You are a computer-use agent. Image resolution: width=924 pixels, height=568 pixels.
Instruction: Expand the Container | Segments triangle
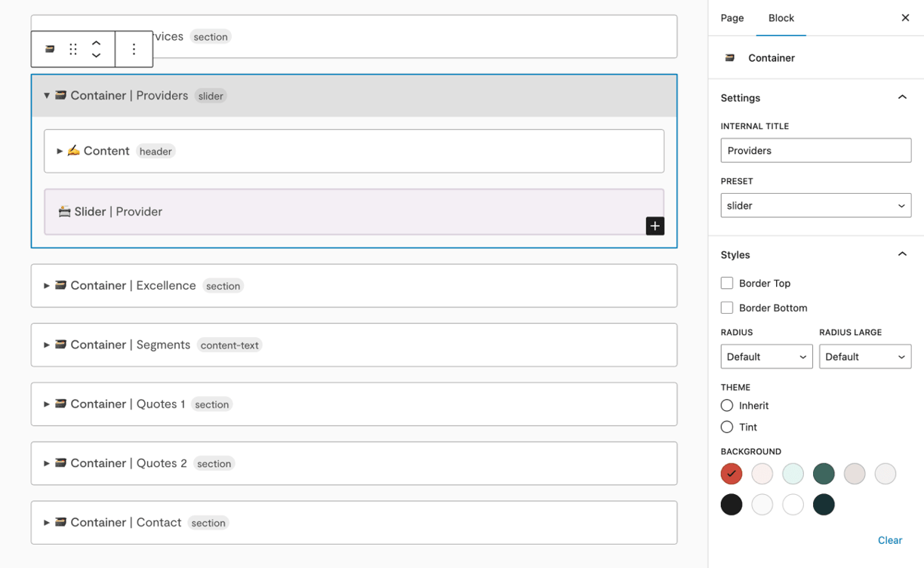pyautogui.click(x=47, y=345)
